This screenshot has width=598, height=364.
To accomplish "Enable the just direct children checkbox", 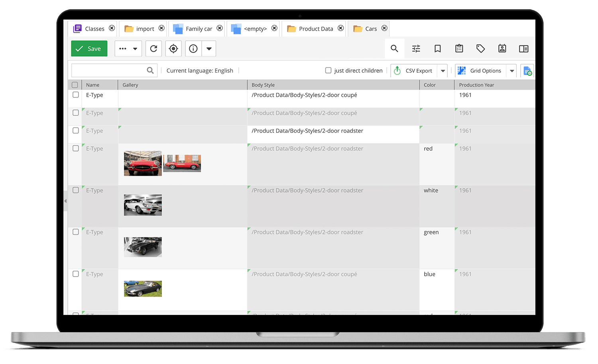I will click(328, 71).
